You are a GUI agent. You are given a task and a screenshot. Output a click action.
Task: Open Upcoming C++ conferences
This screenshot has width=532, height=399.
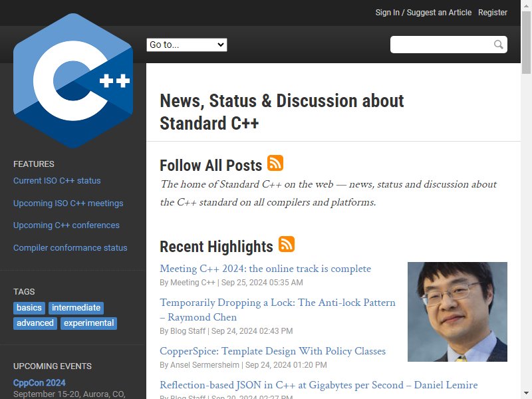click(66, 225)
